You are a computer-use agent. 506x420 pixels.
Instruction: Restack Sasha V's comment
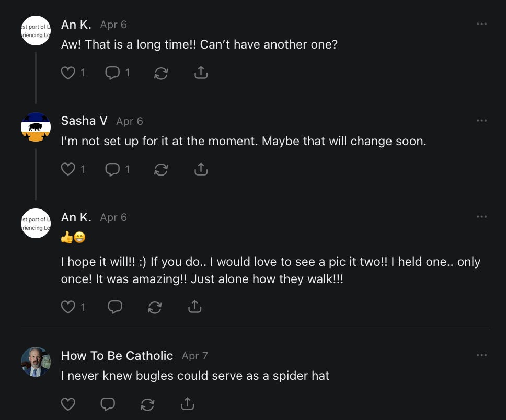pyautogui.click(x=161, y=170)
